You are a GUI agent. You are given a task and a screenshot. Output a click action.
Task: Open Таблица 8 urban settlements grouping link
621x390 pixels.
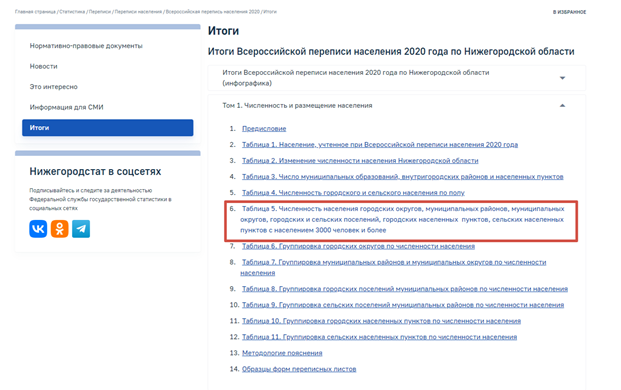coord(405,289)
